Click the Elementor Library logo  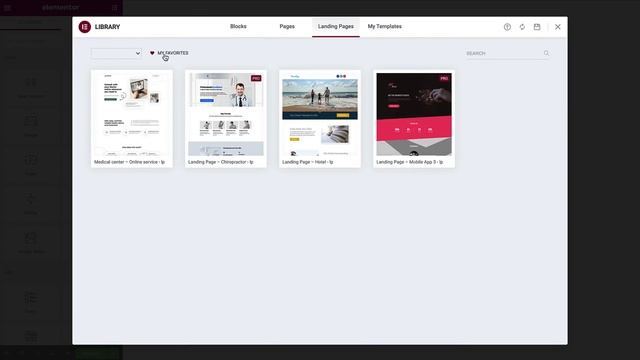pyautogui.click(x=84, y=27)
